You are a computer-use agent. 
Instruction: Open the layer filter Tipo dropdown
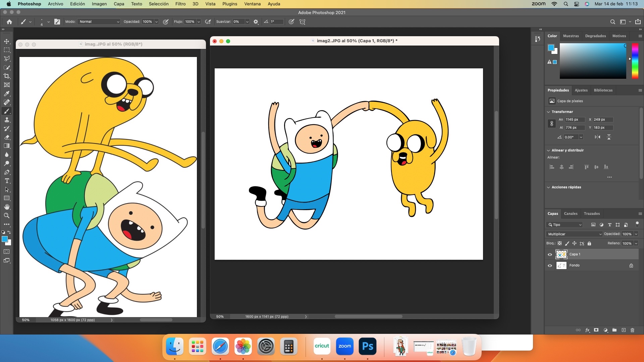click(x=565, y=225)
